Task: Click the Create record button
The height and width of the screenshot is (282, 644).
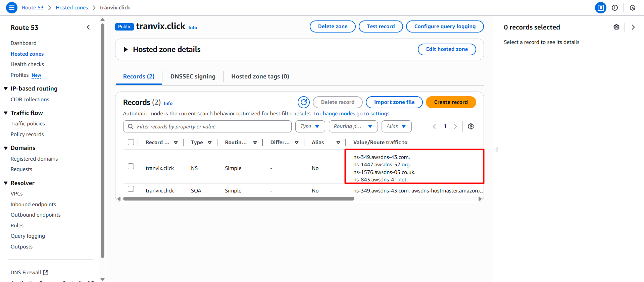Action: click(450, 102)
